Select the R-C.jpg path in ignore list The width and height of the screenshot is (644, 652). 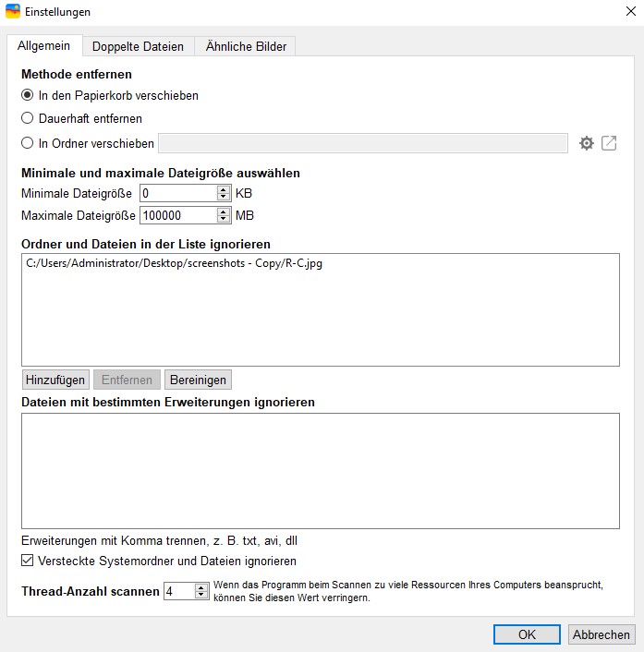click(174, 263)
